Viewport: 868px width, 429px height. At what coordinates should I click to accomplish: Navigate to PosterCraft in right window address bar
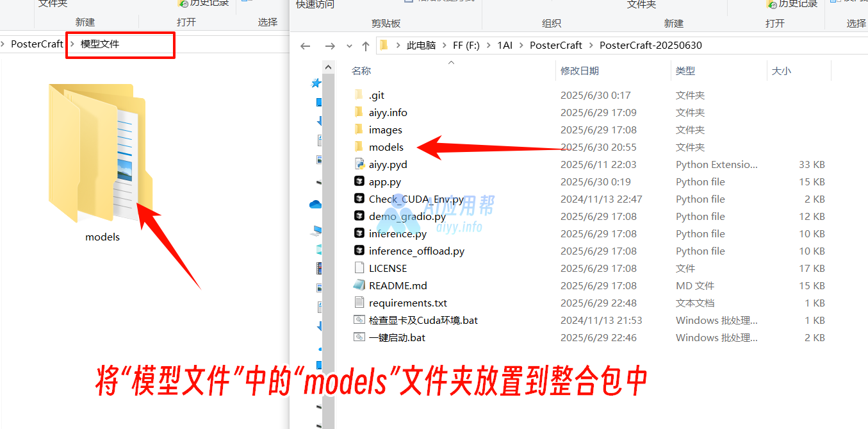coord(556,46)
